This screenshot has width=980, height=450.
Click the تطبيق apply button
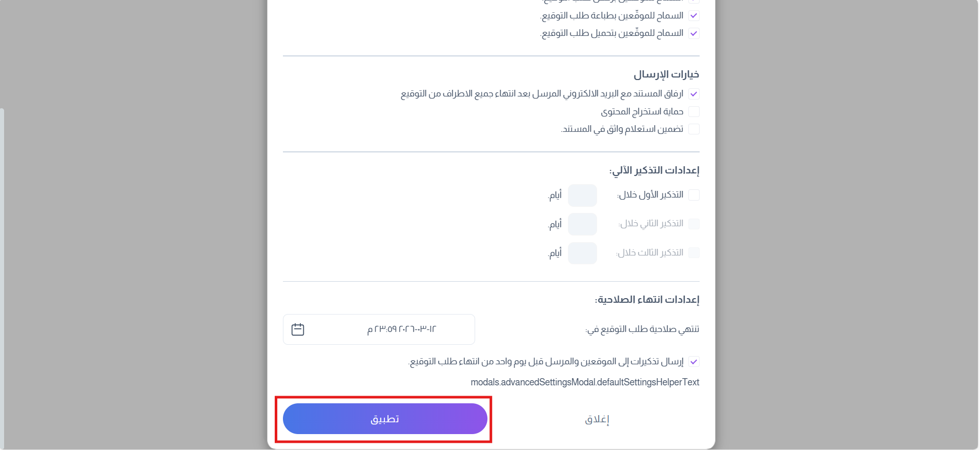(x=385, y=419)
